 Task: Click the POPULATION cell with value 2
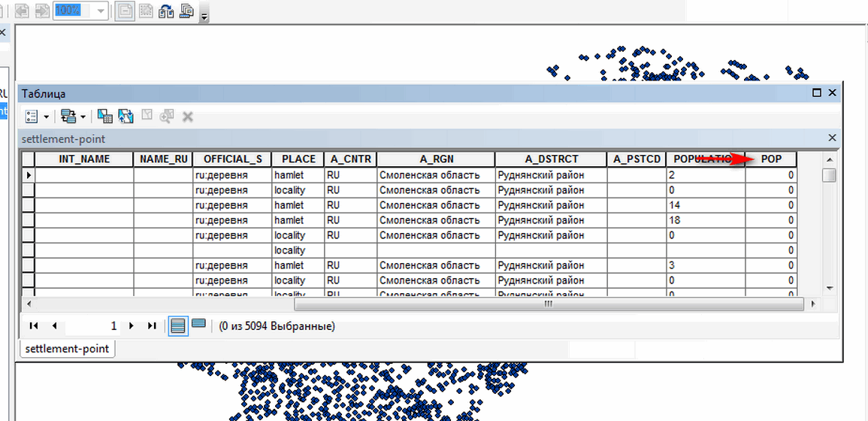[x=706, y=175]
